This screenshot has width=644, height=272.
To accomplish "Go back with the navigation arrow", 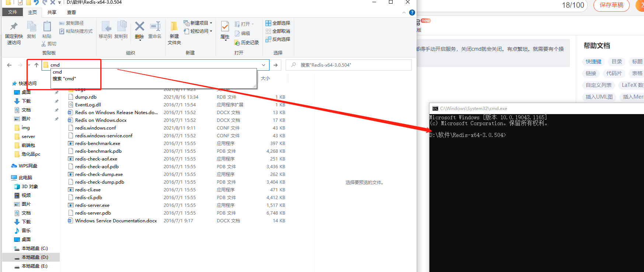I will pyautogui.click(x=9, y=65).
